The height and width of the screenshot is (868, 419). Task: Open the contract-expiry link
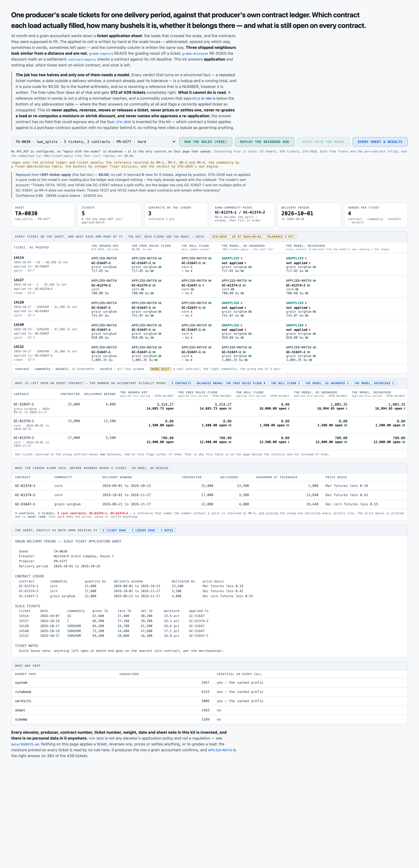coord(82,60)
